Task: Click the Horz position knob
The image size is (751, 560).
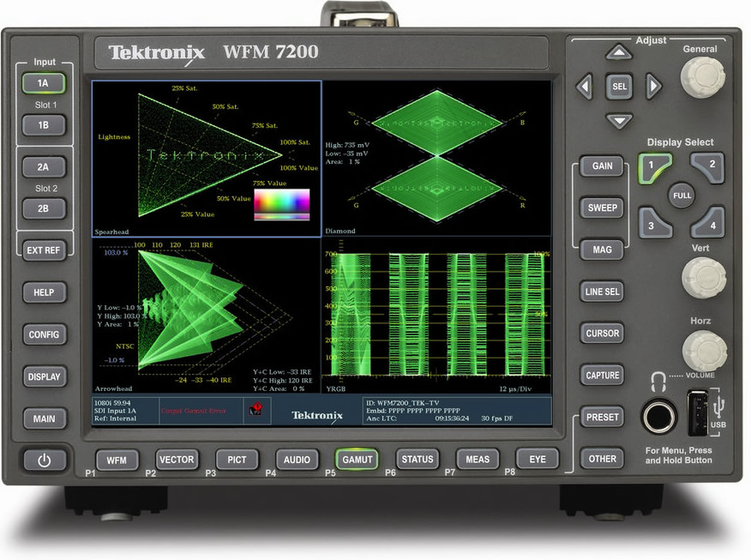Action: (x=705, y=351)
